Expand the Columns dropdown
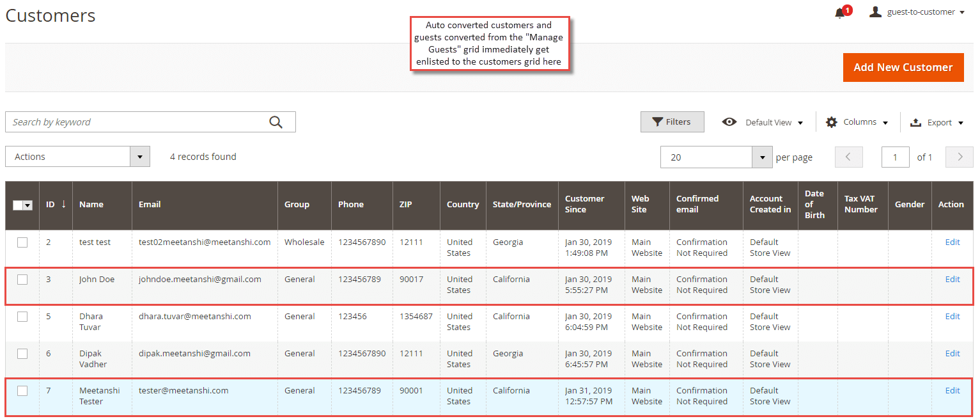Screen dimensions: 980x419 coord(866,122)
